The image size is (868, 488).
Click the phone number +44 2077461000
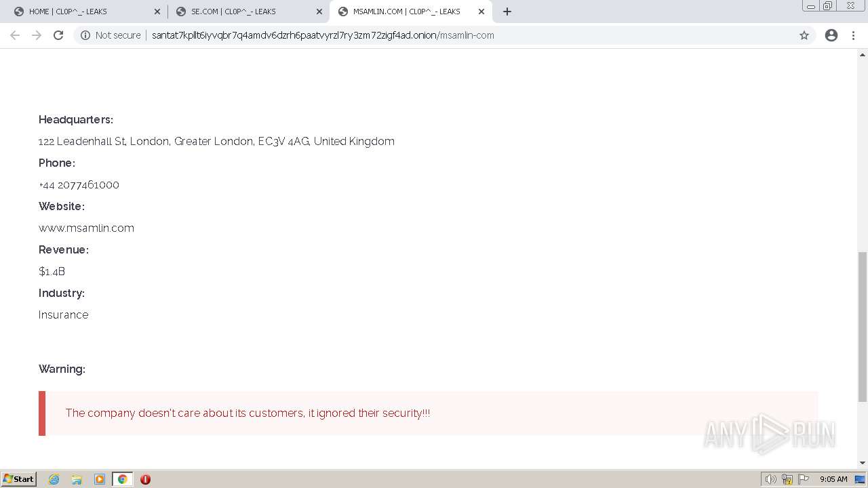click(x=79, y=184)
